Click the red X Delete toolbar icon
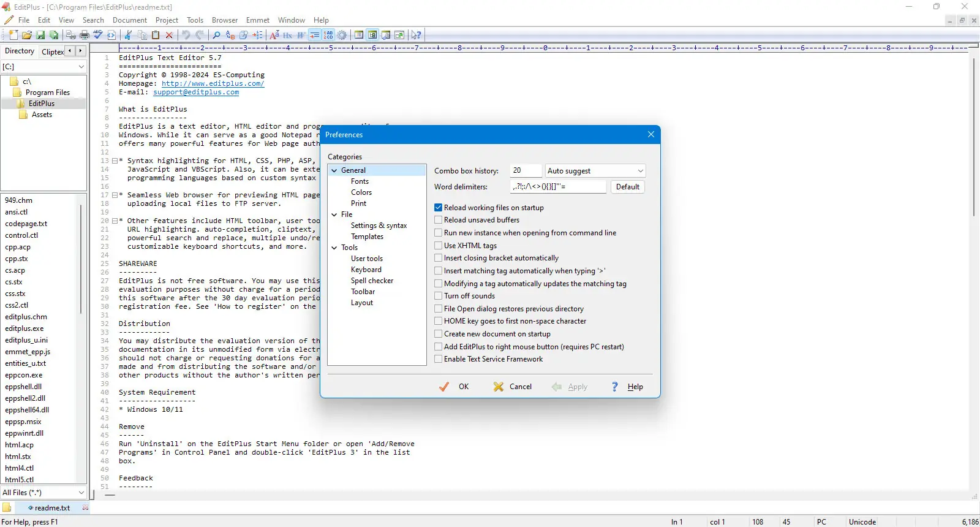The width and height of the screenshot is (980, 527). point(169,35)
